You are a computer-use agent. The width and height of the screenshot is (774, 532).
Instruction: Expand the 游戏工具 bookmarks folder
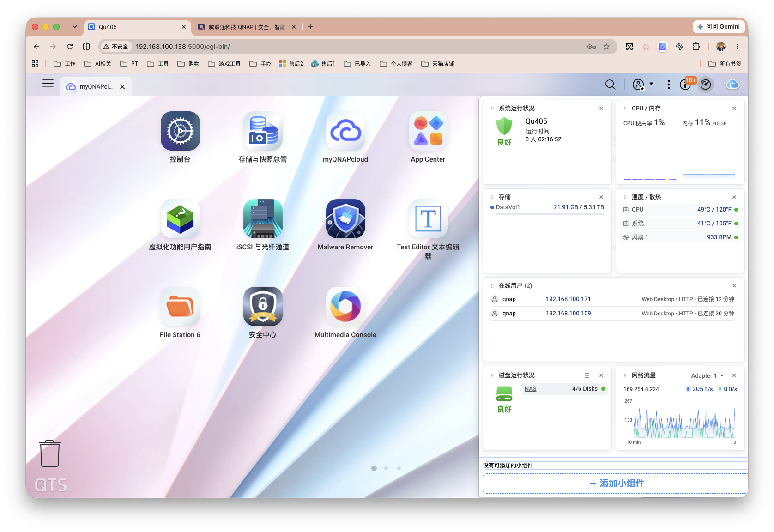224,64
